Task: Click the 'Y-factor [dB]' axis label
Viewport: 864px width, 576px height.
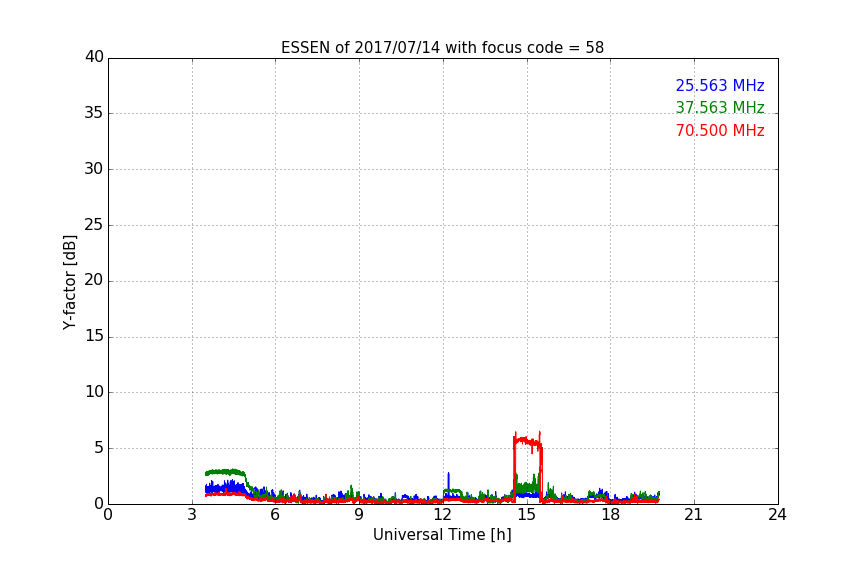Action: tap(69, 282)
